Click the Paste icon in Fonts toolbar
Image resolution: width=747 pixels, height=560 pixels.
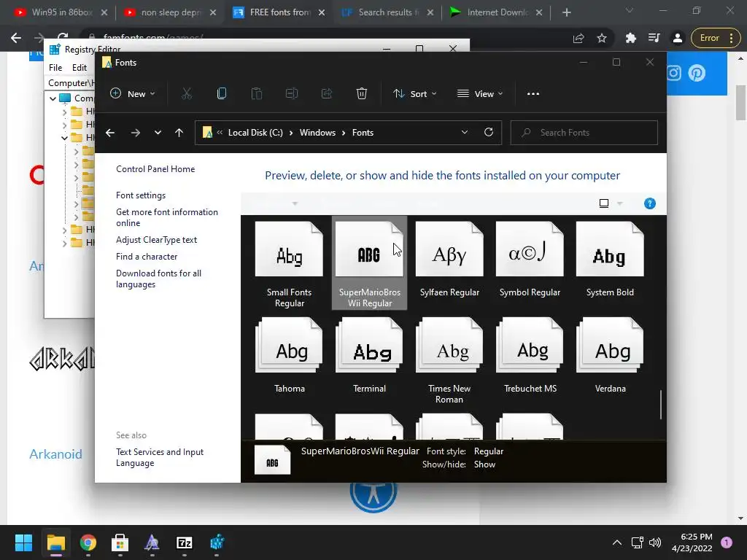257,94
